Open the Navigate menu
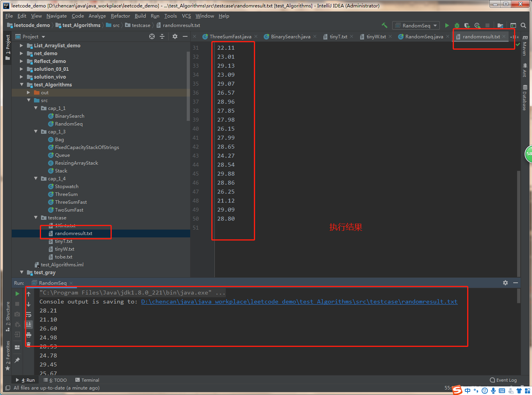532x395 pixels. click(57, 16)
